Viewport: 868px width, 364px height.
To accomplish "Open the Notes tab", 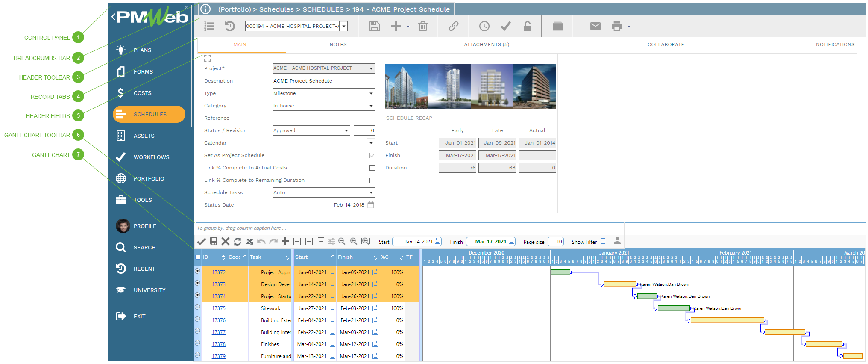I will click(338, 44).
